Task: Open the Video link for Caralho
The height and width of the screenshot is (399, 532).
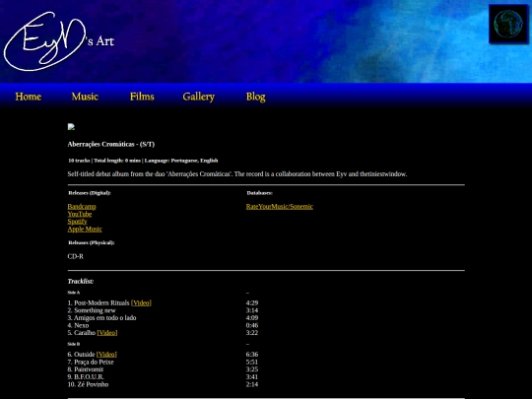Action: pyautogui.click(x=107, y=333)
